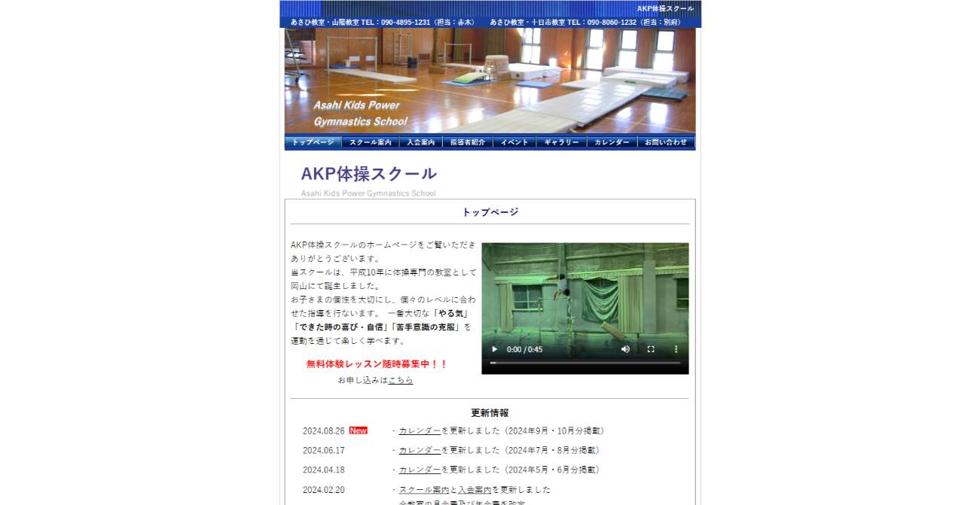This screenshot has height=505, width=980.
Task: Open the お問い合わせ tab
Action: [x=665, y=141]
